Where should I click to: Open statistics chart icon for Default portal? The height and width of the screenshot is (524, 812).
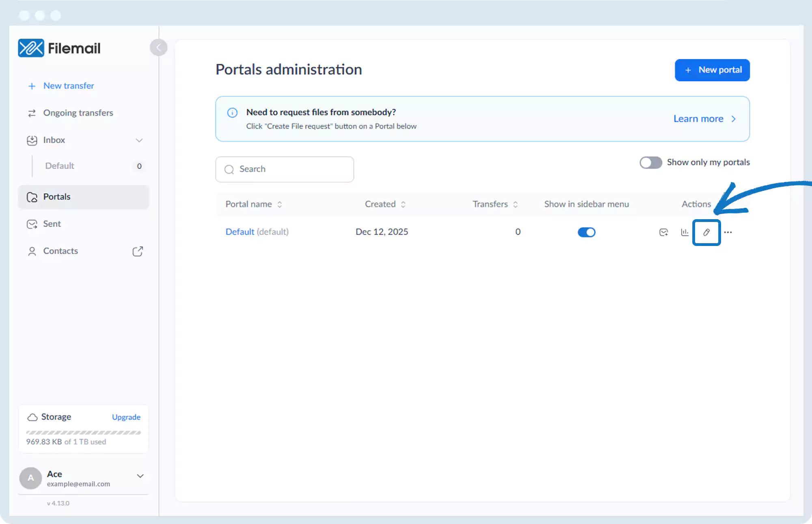click(685, 232)
